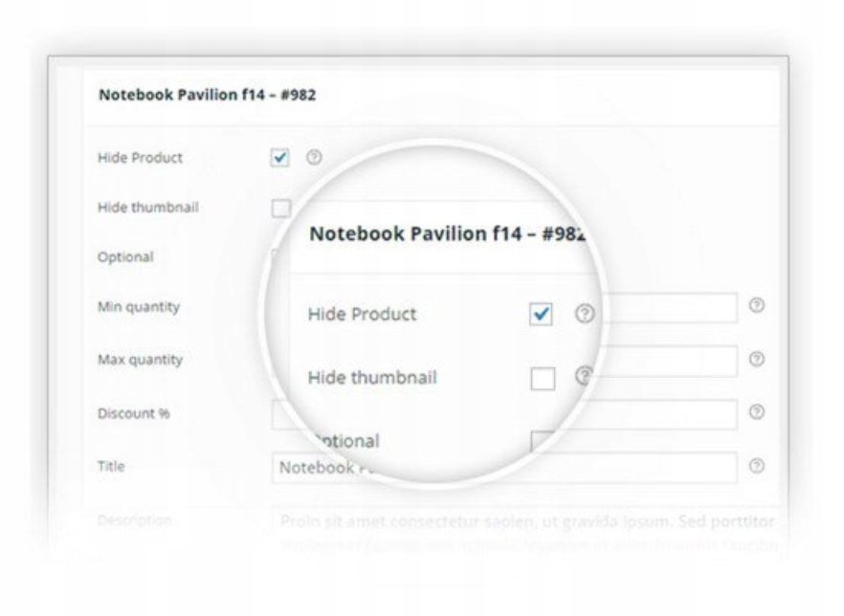Click into the Min quantity input field
The height and width of the screenshot is (616, 844).
[670, 308]
